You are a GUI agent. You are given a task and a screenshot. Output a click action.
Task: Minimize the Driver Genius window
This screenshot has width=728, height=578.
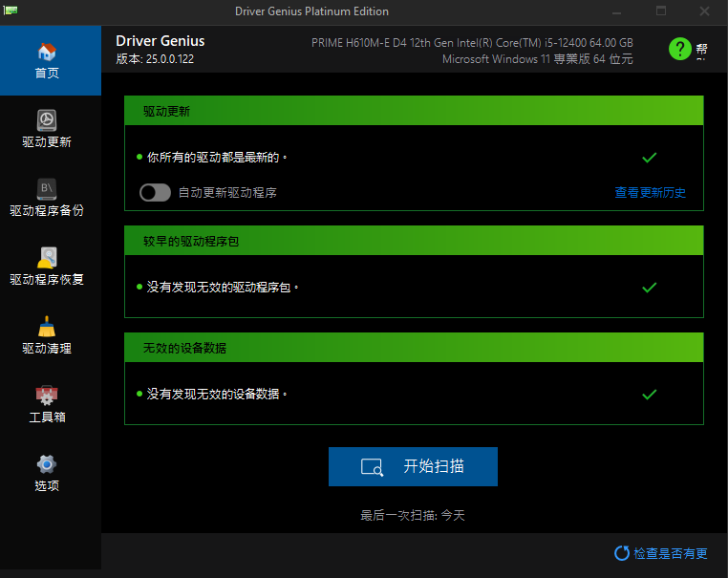coord(616,11)
